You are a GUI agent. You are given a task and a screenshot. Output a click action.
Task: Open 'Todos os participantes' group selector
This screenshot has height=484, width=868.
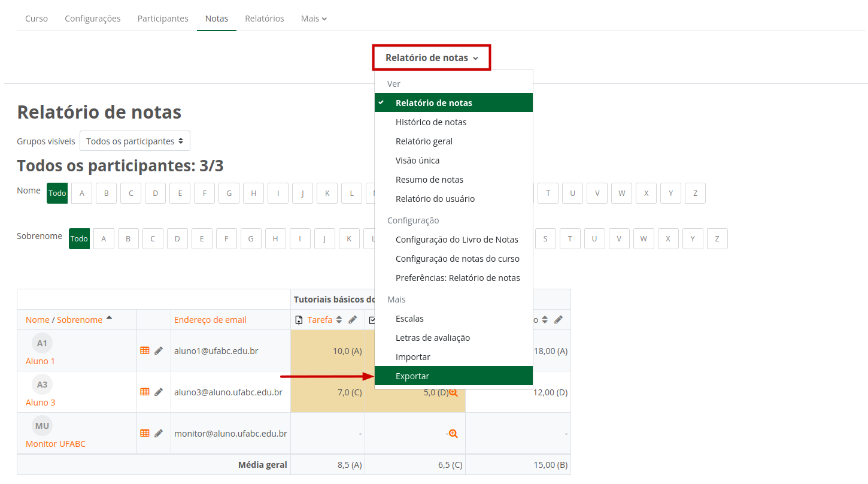pos(135,141)
